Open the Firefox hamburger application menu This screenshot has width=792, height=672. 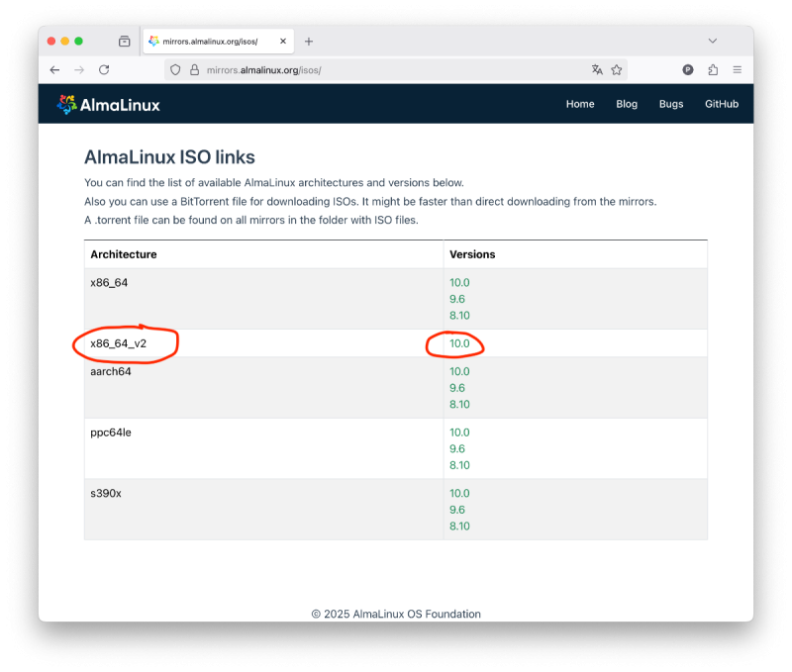(738, 70)
